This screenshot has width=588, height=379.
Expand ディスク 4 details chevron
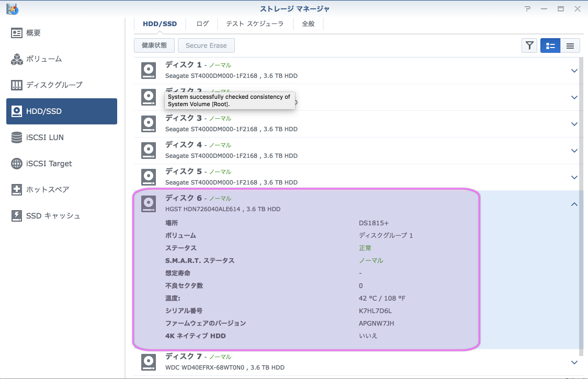[574, 151]
